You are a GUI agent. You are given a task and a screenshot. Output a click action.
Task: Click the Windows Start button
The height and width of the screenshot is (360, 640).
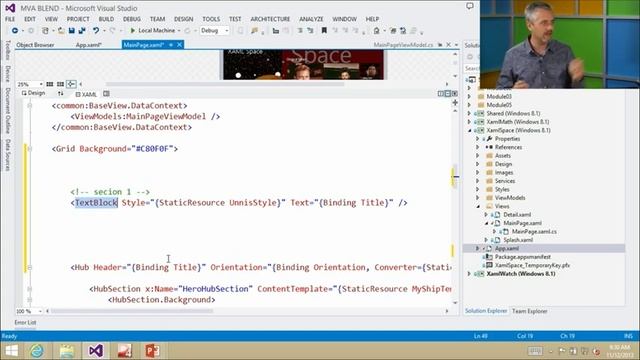pyautogui.click(x=11, y=351)
